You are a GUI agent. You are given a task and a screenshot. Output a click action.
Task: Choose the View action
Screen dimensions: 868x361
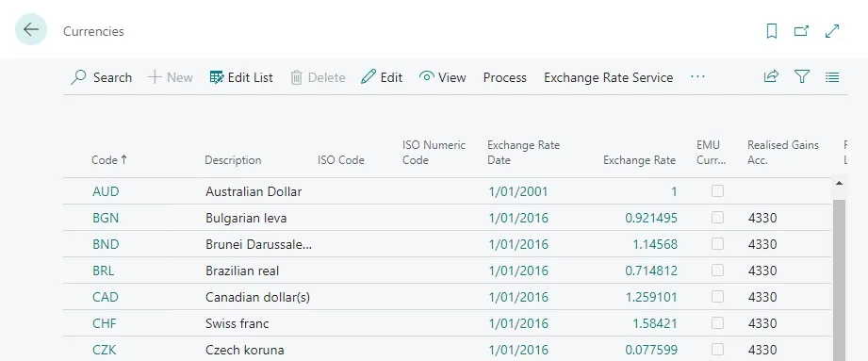point(443,77)
